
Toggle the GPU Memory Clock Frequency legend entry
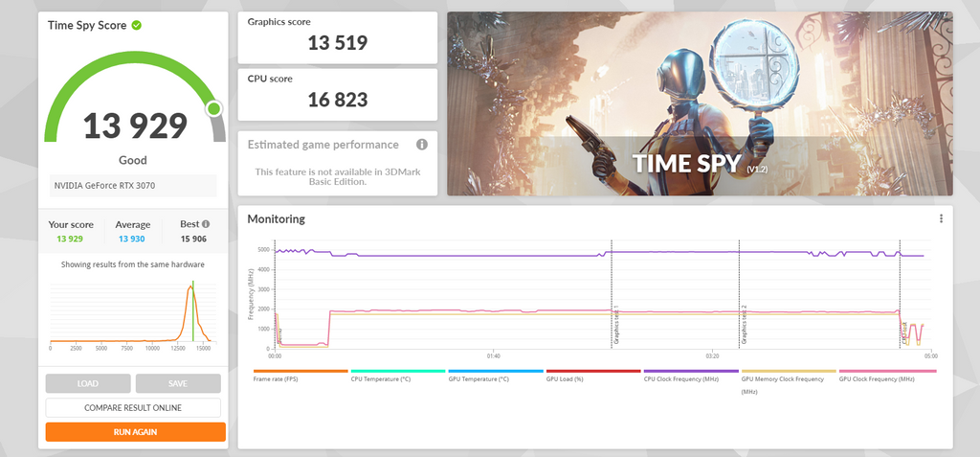789,380
